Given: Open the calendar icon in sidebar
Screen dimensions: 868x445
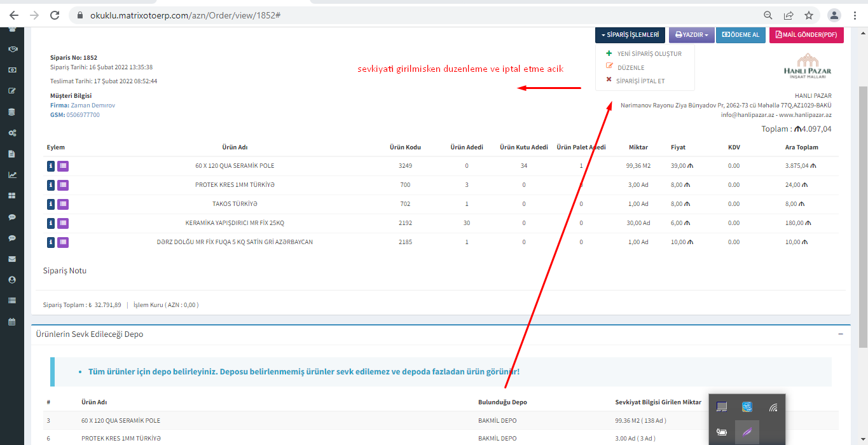Looking at the screenshot, I should (12, 322).
